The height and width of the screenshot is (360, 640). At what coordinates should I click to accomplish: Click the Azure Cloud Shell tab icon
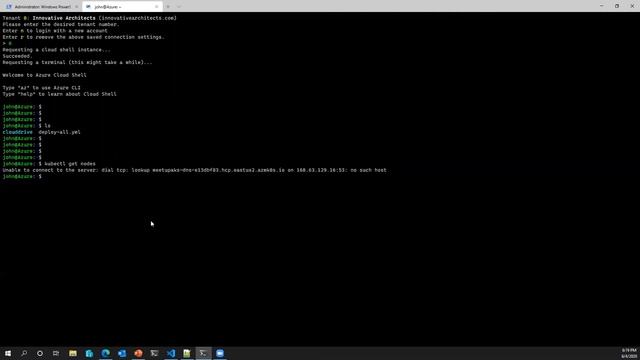click(x=88, y=7)
